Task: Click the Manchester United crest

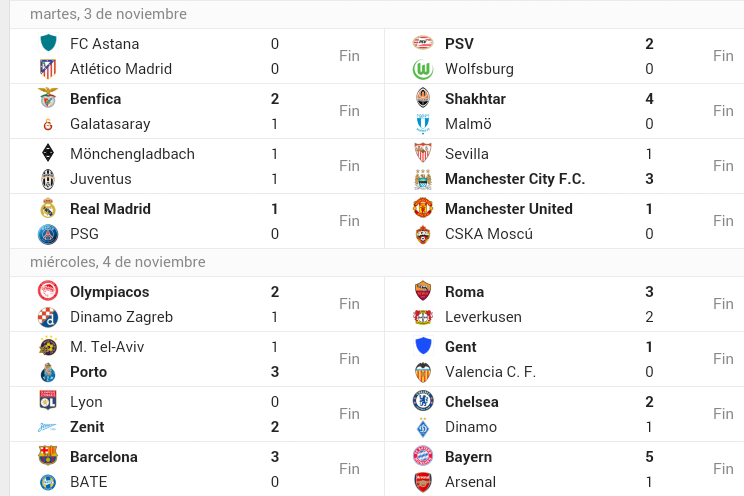Action: (x=423, y=209)
